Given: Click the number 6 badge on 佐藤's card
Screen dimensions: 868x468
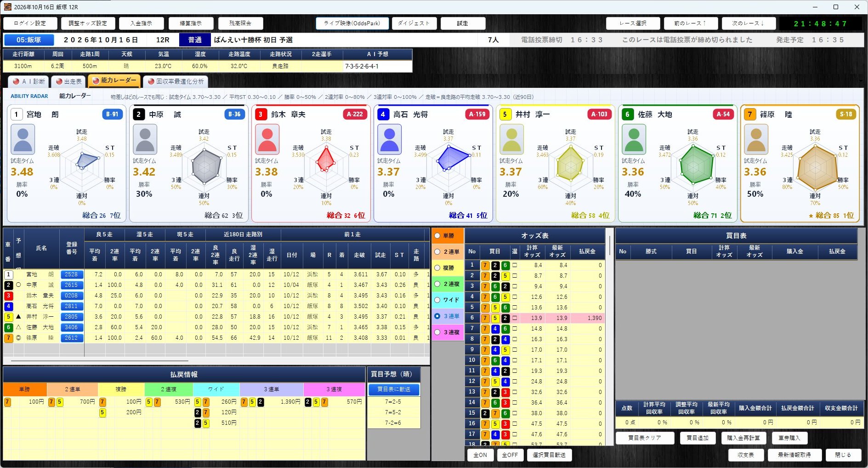Looking at the screenshot, I should tap(628, 114).
